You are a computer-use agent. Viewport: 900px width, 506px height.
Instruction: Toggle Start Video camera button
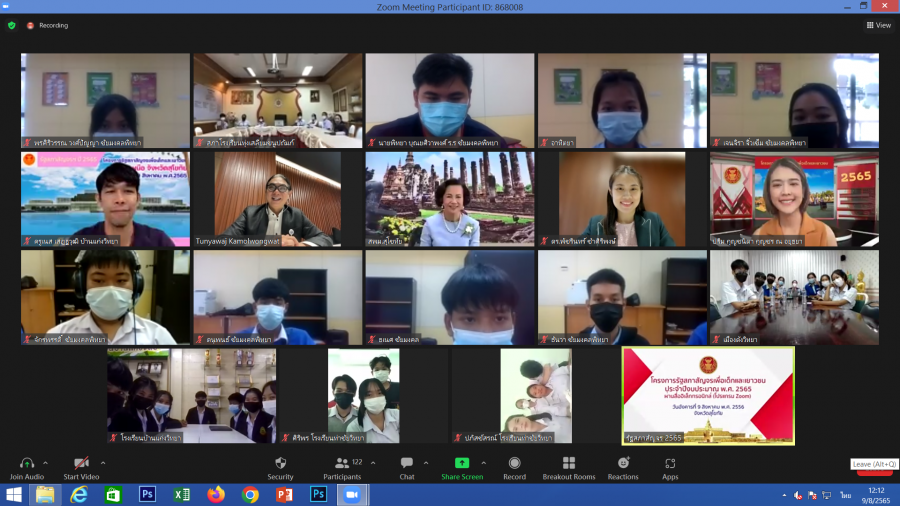82,467
